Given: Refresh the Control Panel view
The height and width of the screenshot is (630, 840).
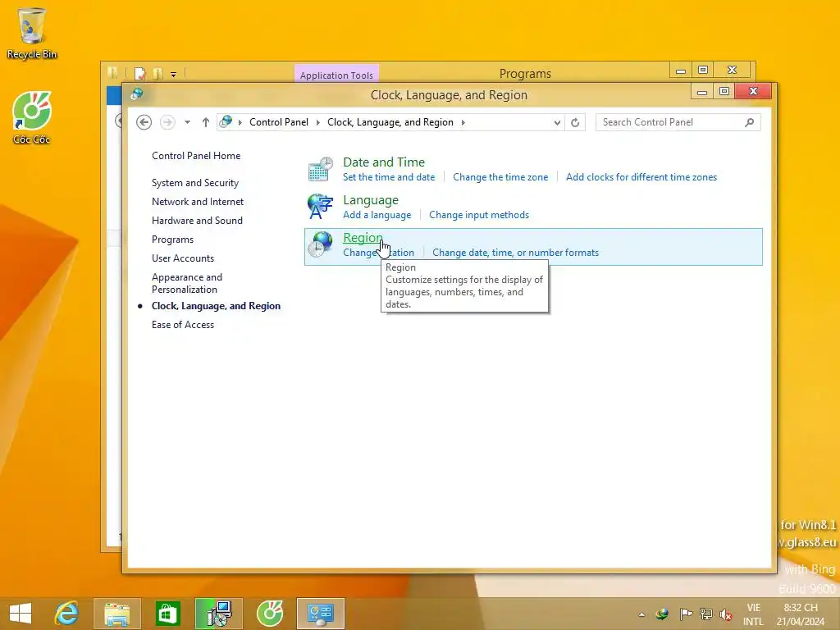Looking at the screenshot, I should point(575,123).
